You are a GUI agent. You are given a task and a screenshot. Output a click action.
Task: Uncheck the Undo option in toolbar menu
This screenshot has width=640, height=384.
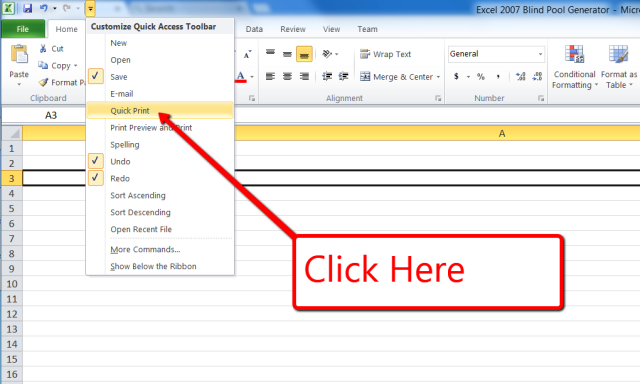pyautogui.click(x=96, y=161)
